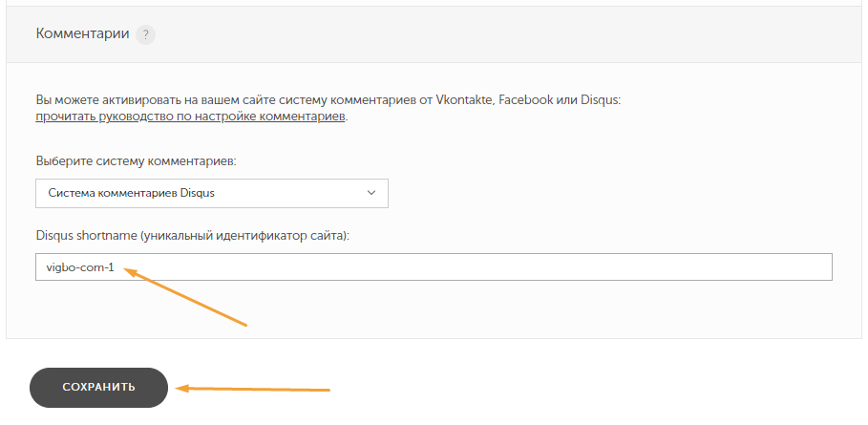Click the empty right part of the shortname field
Viewport: 868px width, 425px height.
point(609,267)
